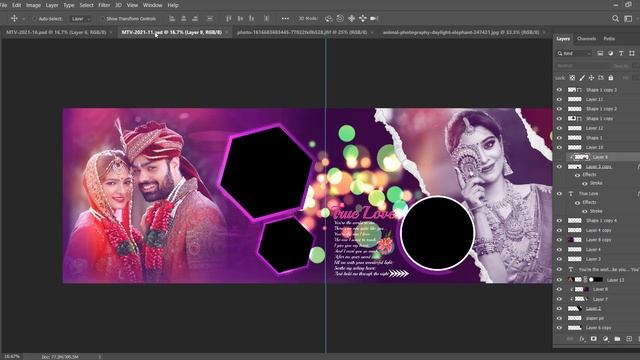Select Layer 8 copy in Layers panel

click(598, 240)
